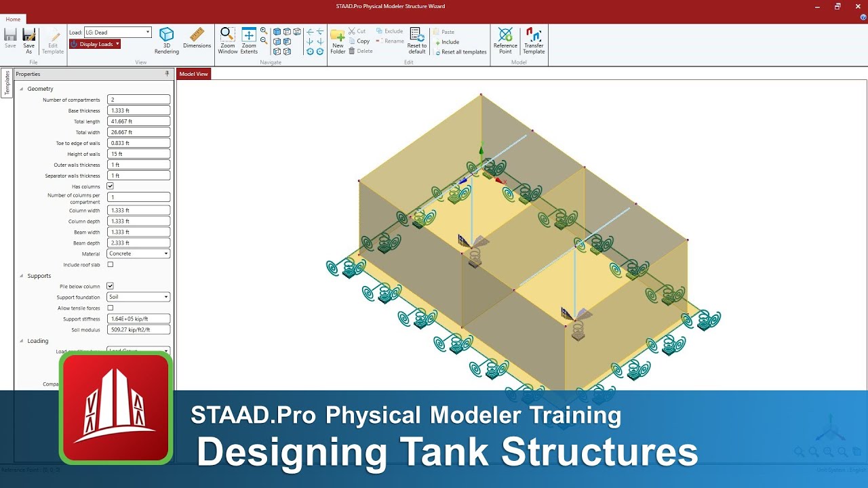
Task: Open the Load dropdown showing LG: Dead
Action: click(117, 32)
